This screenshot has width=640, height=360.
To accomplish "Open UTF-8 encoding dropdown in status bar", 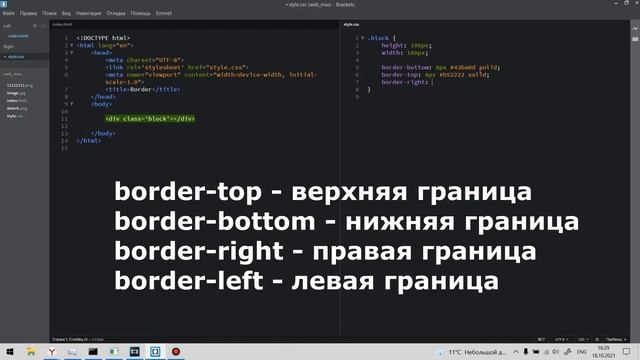I will [562, 339].
